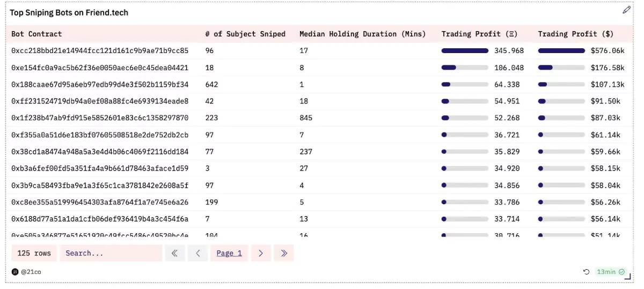This screenshot has height=289, width=644.
Task: Go to previous page with left chevron
Action: point(198,253)
